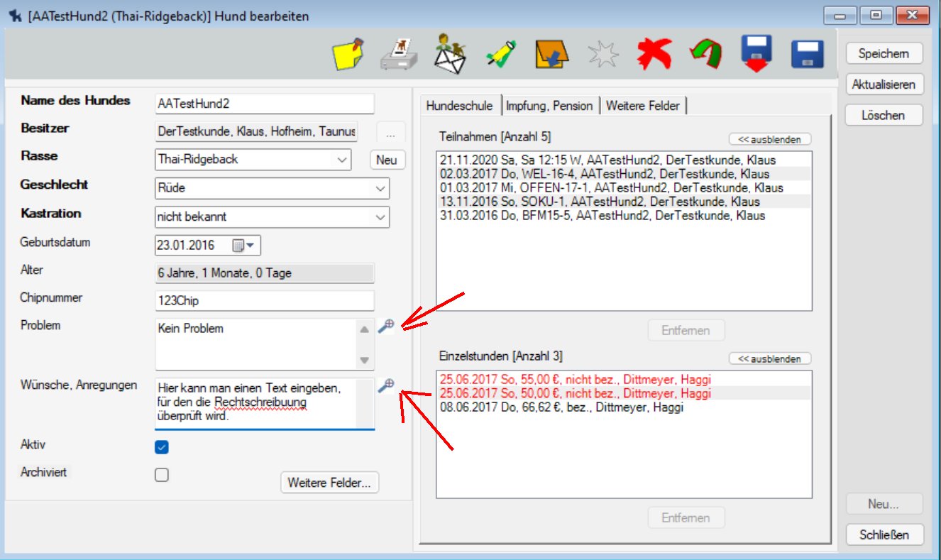
Task: Switch to the Impfung, Pension tab
Action: click(549, 106)
